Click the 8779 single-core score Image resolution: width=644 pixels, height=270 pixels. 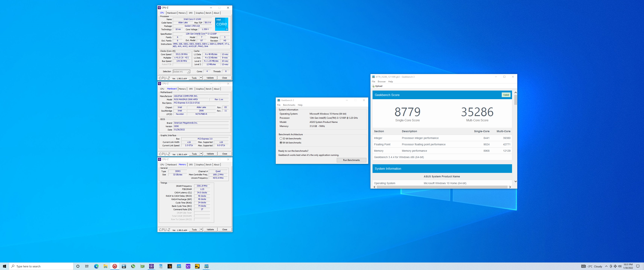[408, 112]
